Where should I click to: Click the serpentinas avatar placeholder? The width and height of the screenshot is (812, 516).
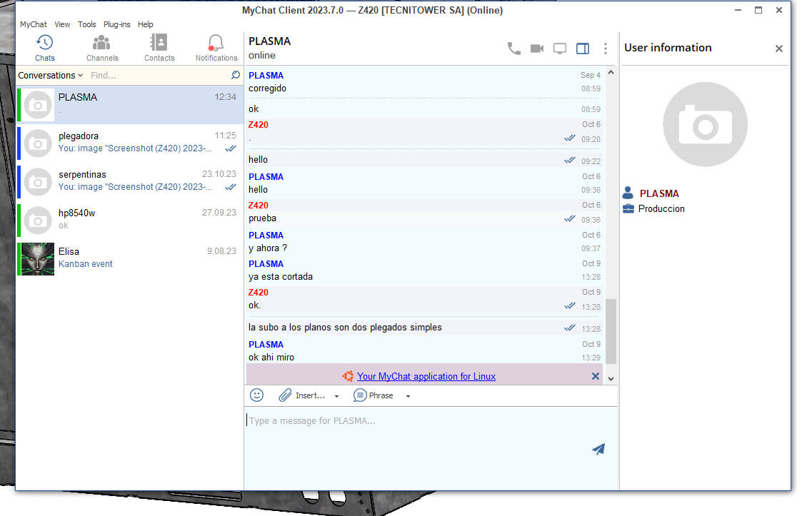(38, 182)
